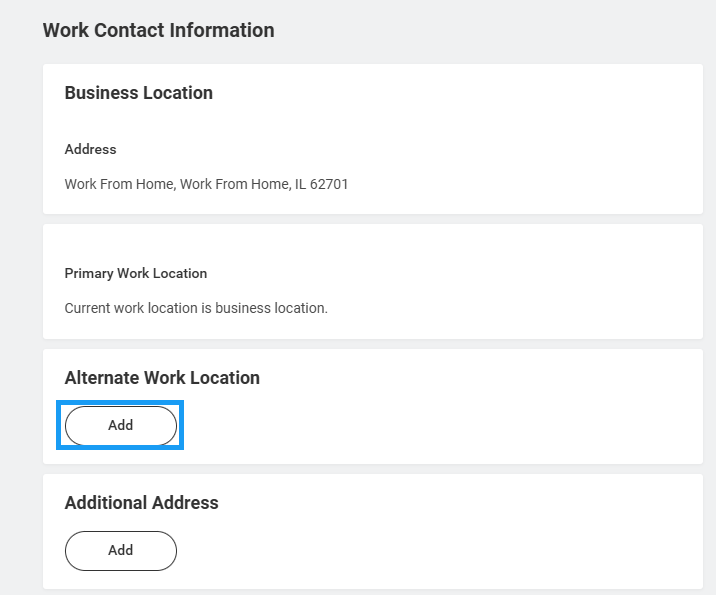716x595 pixels.
Task: Click Add under Additional Address
Action: pyautogui.click(x=120, y=550)
